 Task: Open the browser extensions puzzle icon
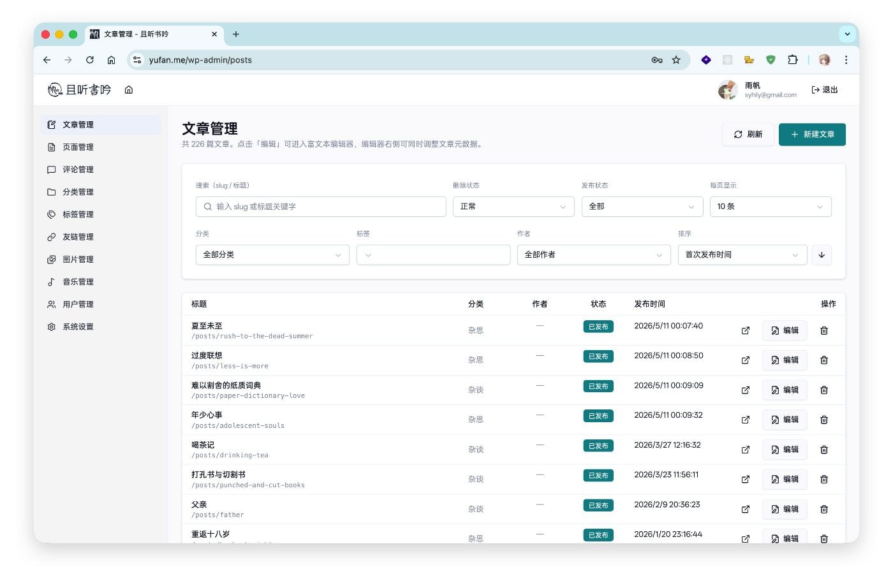[792, 60]
